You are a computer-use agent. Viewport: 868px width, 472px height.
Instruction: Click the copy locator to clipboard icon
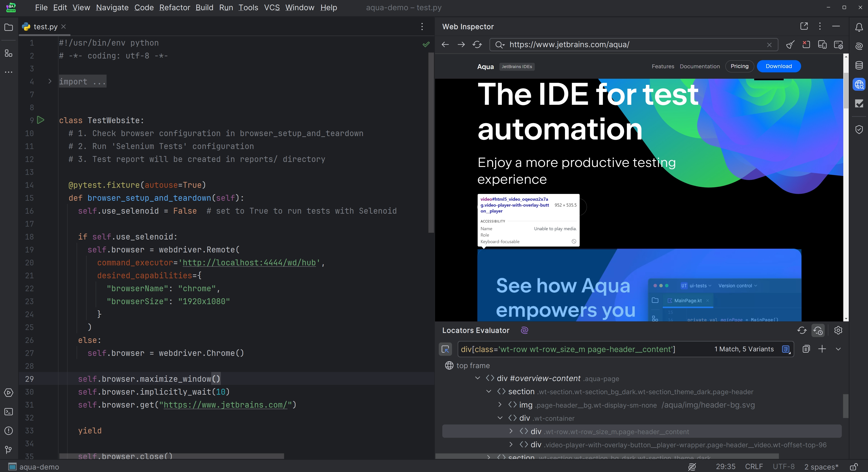click(806, 349)
